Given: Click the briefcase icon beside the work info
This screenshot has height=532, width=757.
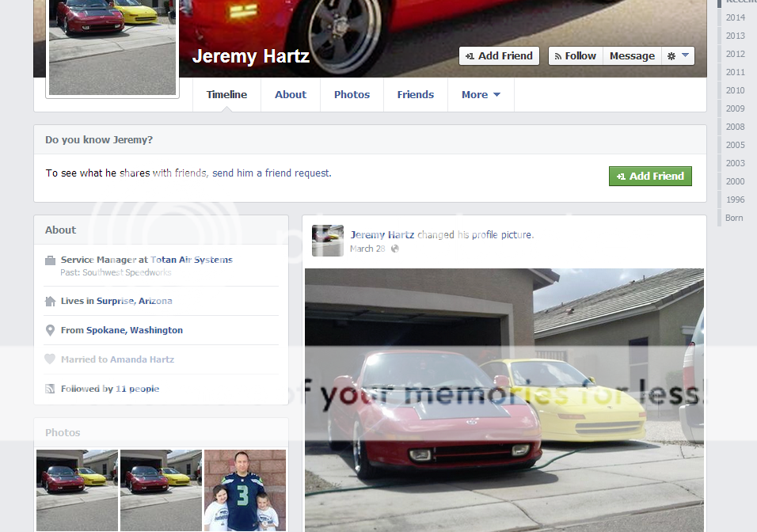Looking at the screenshot, I should [x=51, y=259].
